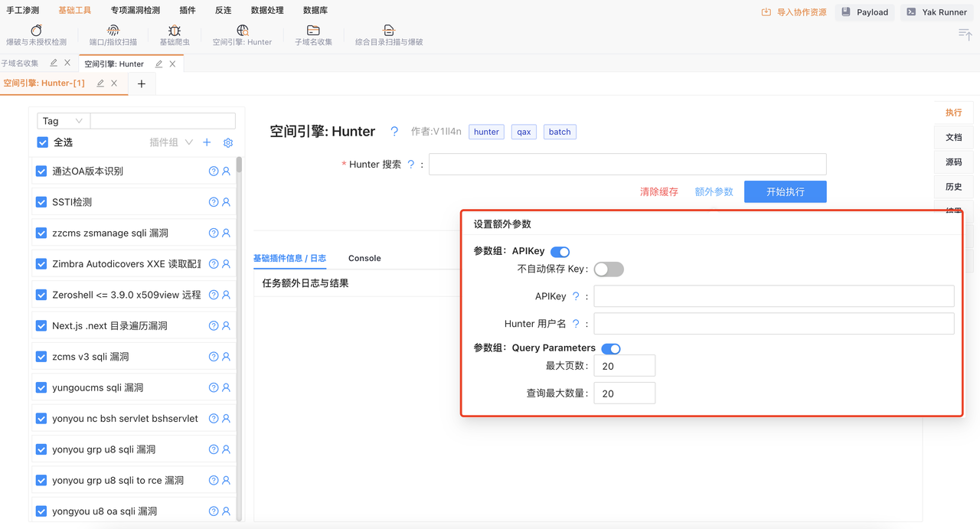Open the 子域名收集 toolbar tool
The image size is (980, 529).
click(313, 31)
